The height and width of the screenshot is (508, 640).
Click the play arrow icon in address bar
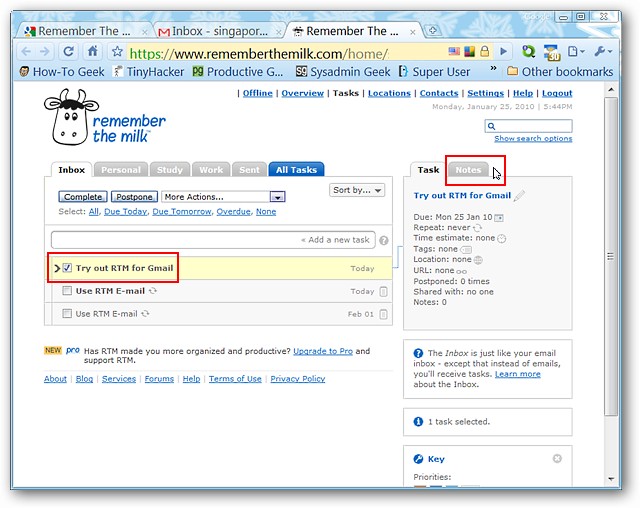[x=504, y=51]
